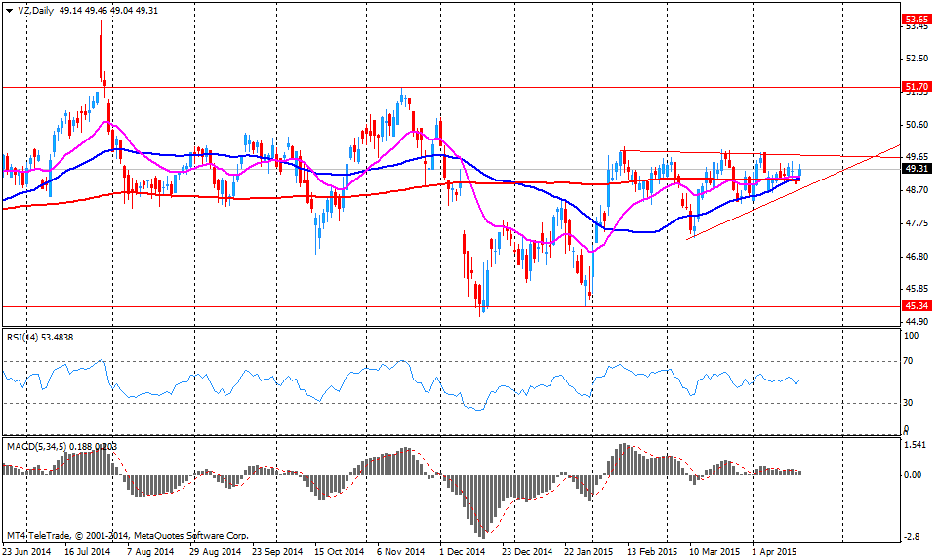Click the 44.90 value on the price axis
This screenshot has height=560, width=939.
(x=917, y=321)
